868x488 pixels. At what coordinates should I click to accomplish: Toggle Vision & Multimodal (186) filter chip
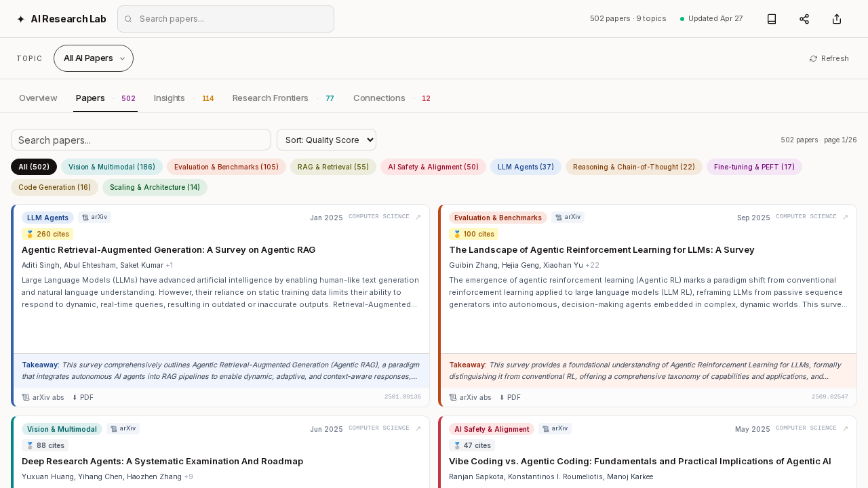point(112,167)
